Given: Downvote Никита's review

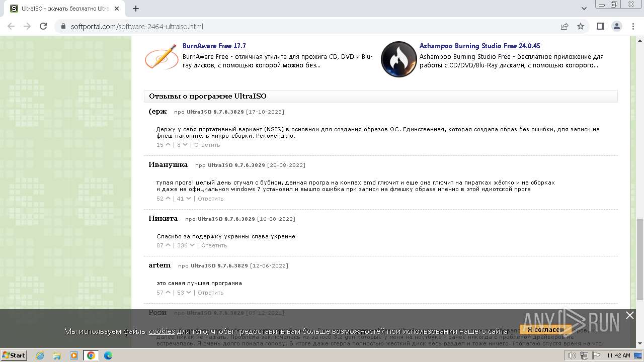Looking at the screenshot, I should click(x=192, y=245).
